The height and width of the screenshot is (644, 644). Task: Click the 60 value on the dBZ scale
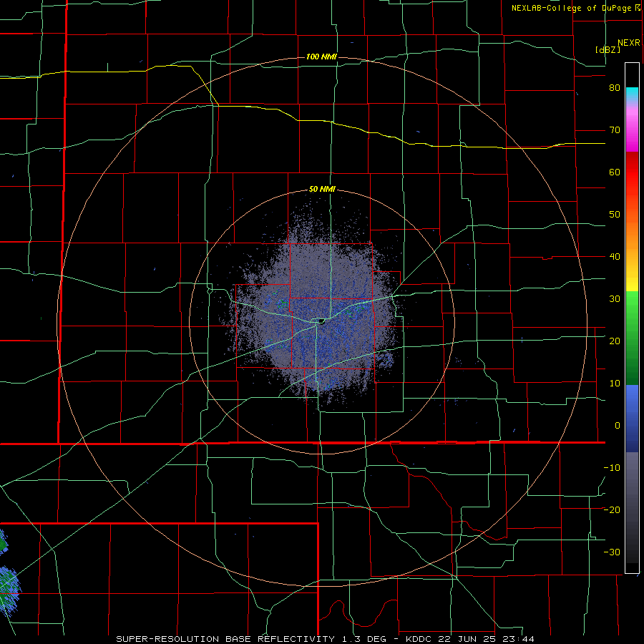pyautogui.click(x=615, y=172)
